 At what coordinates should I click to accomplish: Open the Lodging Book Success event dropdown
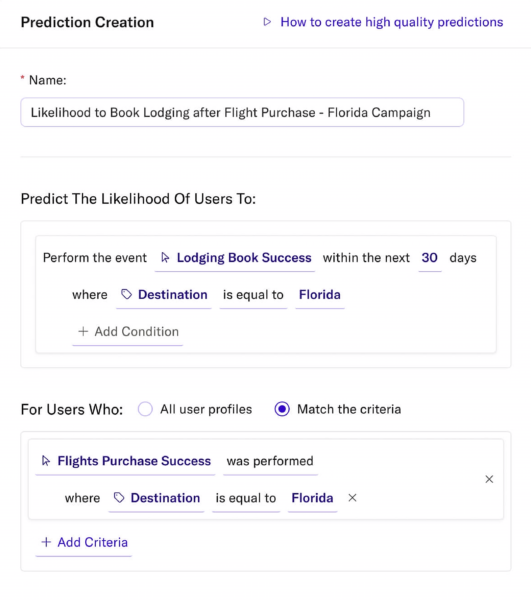click(235, 258)
